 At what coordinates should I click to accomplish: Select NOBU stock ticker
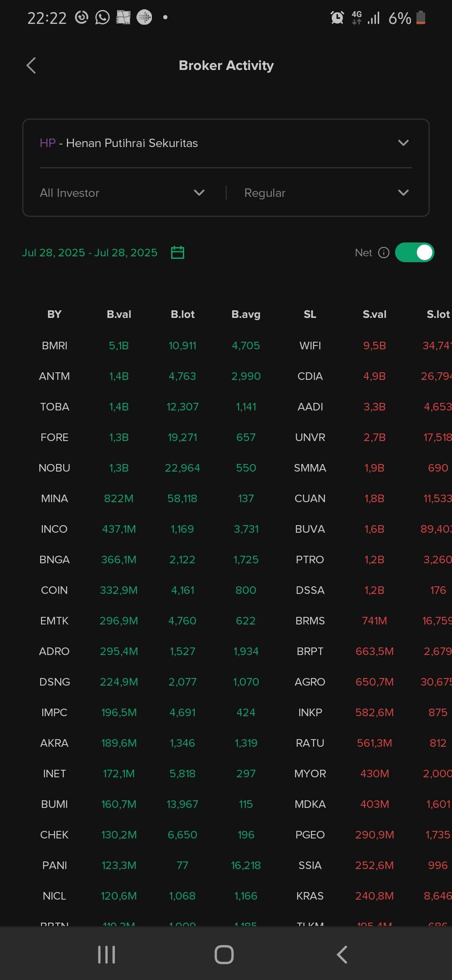54,468
